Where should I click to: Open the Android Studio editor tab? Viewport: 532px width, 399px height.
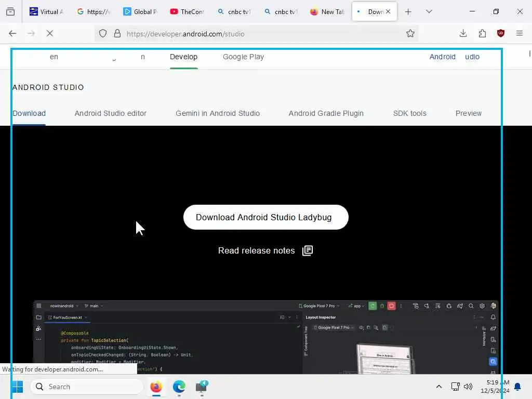coord(111,113)
